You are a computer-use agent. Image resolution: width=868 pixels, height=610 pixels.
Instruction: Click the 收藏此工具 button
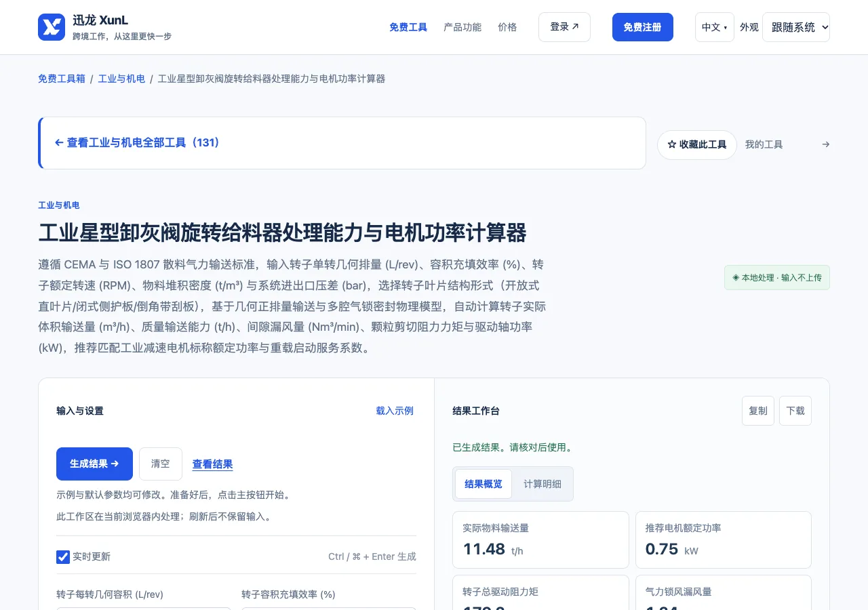point(696,144)
